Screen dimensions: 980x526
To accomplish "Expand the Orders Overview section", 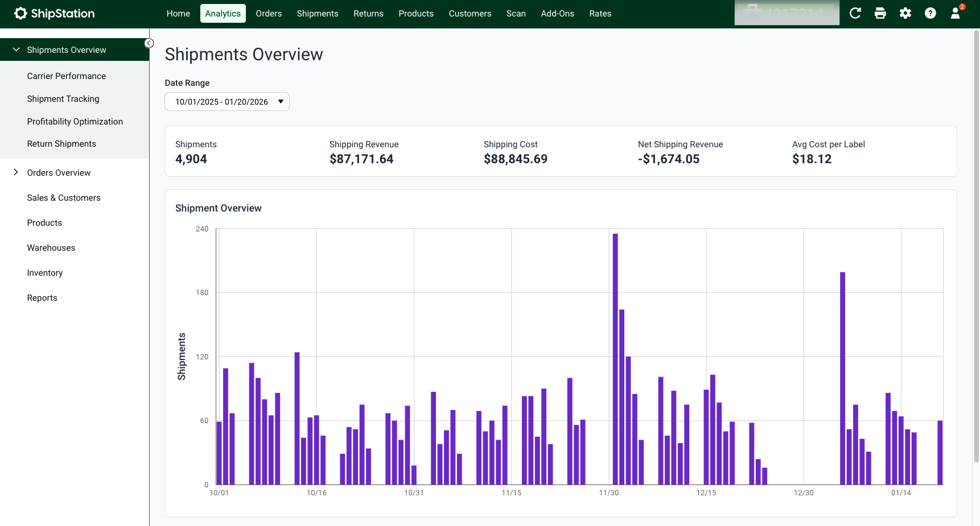I will [x=75, y=173].
